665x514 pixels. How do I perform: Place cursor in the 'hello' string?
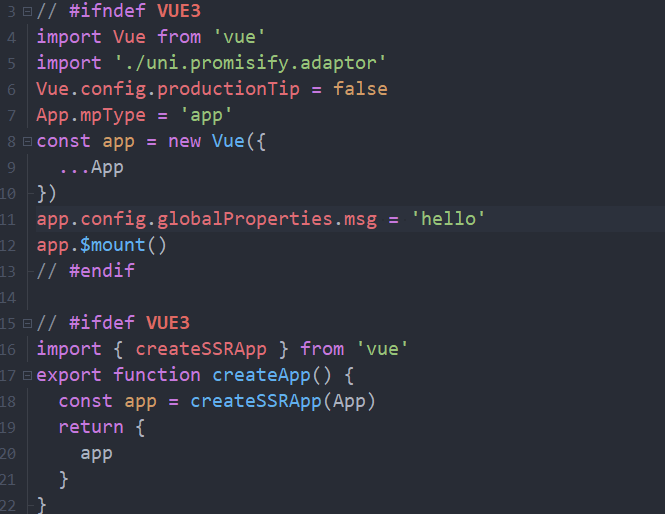(448, 219)
